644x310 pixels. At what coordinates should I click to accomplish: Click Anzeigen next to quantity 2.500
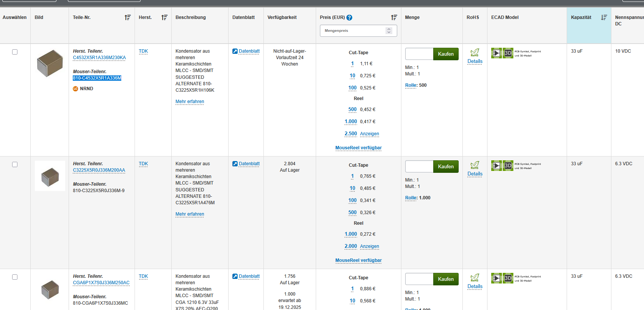370,134
